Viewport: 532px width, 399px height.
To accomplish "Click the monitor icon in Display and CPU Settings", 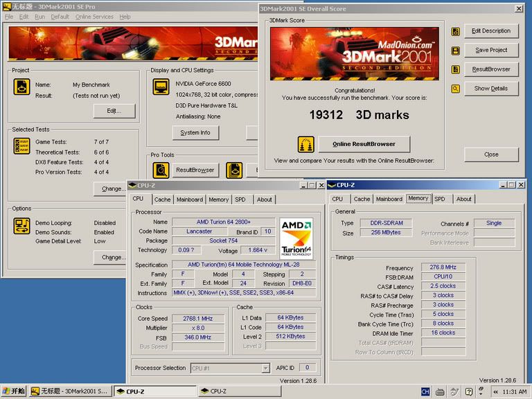I will click(161, 87).
